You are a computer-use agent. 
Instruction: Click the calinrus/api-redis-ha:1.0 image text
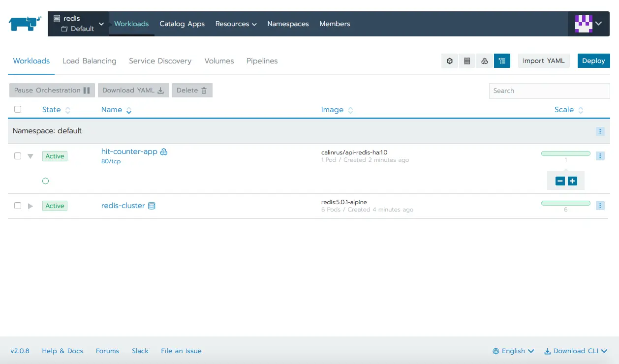tap(354, 152)
